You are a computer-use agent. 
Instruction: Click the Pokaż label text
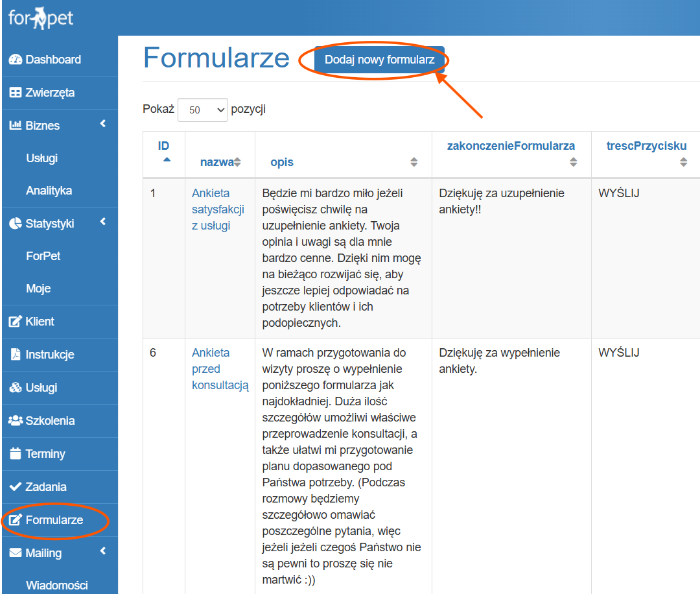click(x=158, y=109)
